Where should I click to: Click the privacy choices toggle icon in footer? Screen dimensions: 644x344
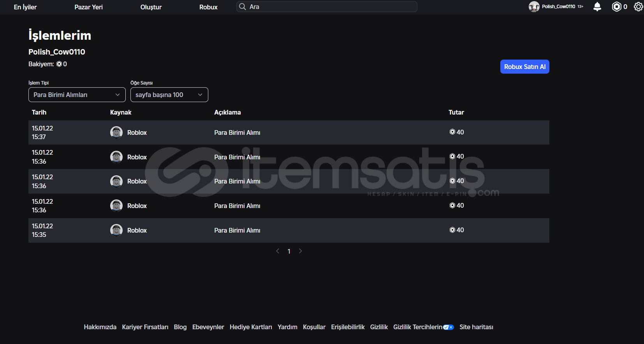pyautogui.click(x=448, y=327)
